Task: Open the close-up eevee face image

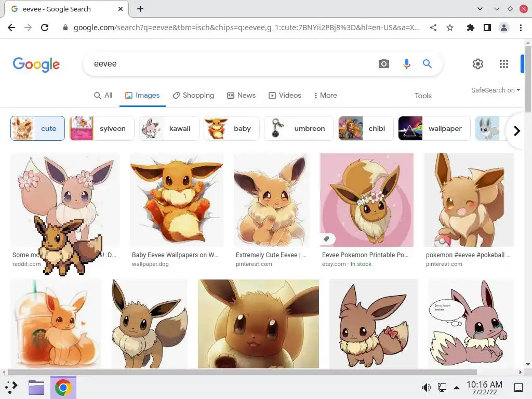Action: [x=258, y=324]
